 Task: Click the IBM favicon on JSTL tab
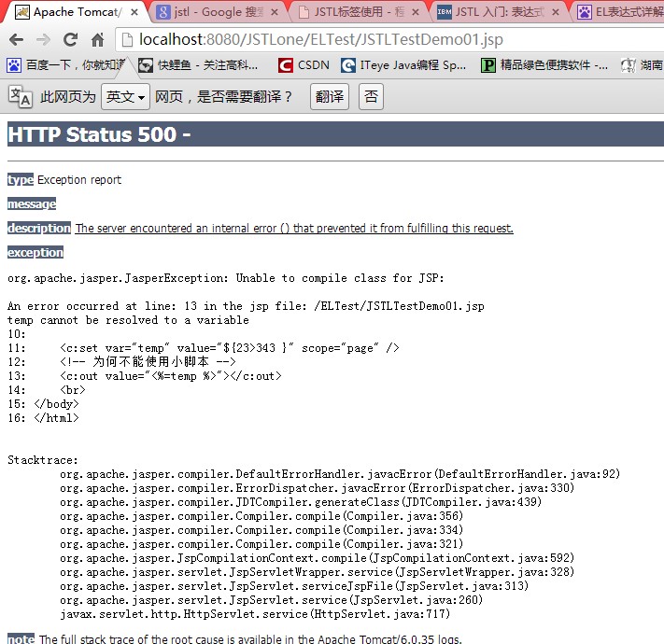[445, 12]
